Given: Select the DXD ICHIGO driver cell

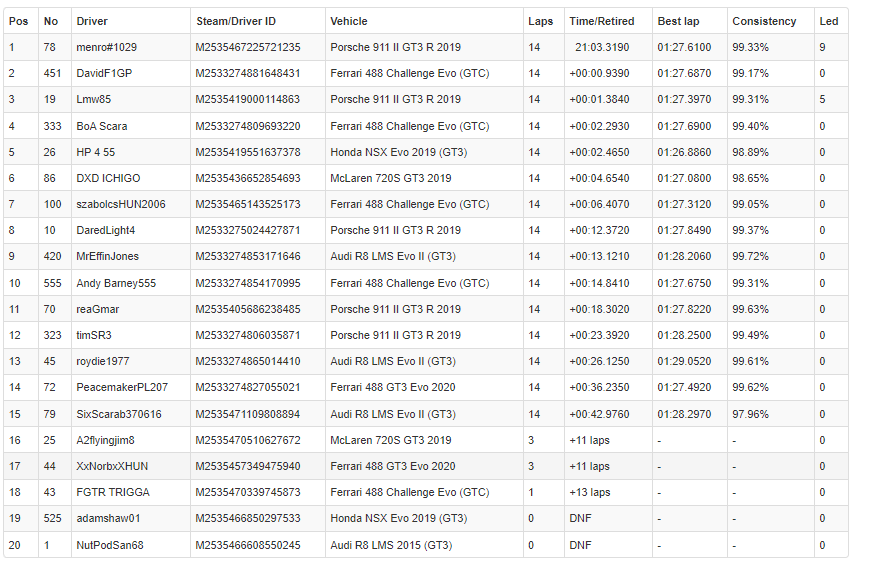Looking at the screenshot, I should pyautogui.click(x=108, y=178).
